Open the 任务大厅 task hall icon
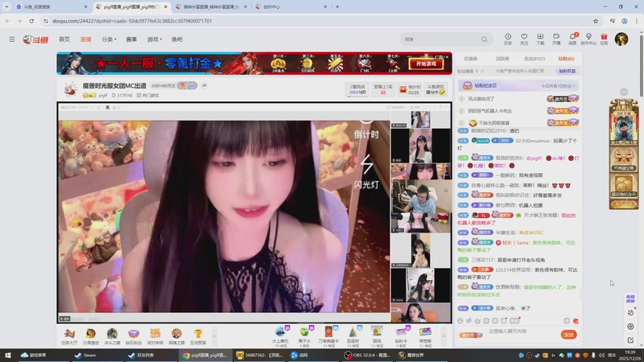Image resolution: width=644 pixels, height=362 pixels. (x=69, y=336)
